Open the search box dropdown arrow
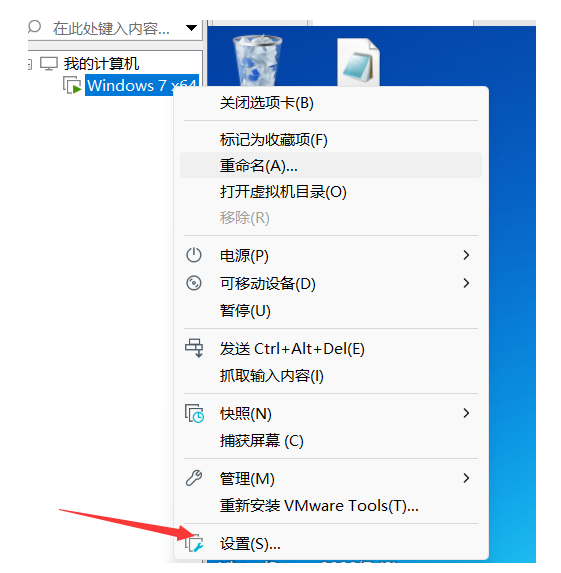Viewport: 561px width, 573px height. [x=192, y=28]
